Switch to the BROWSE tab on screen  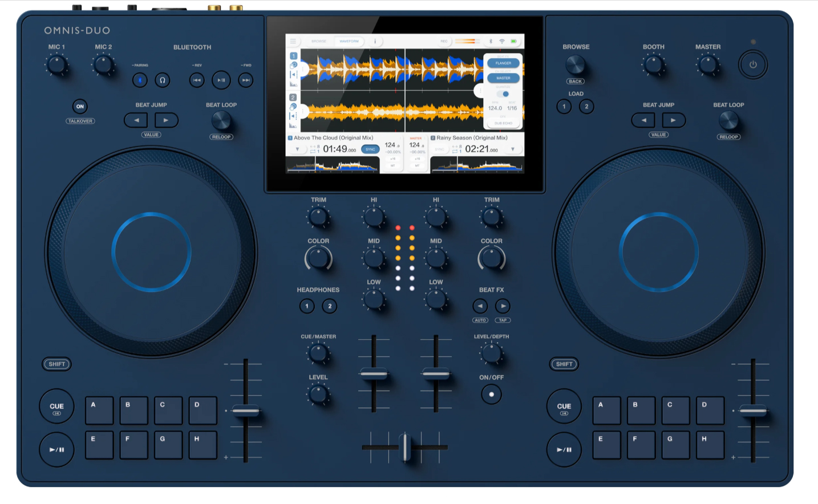tap(319, 41)
